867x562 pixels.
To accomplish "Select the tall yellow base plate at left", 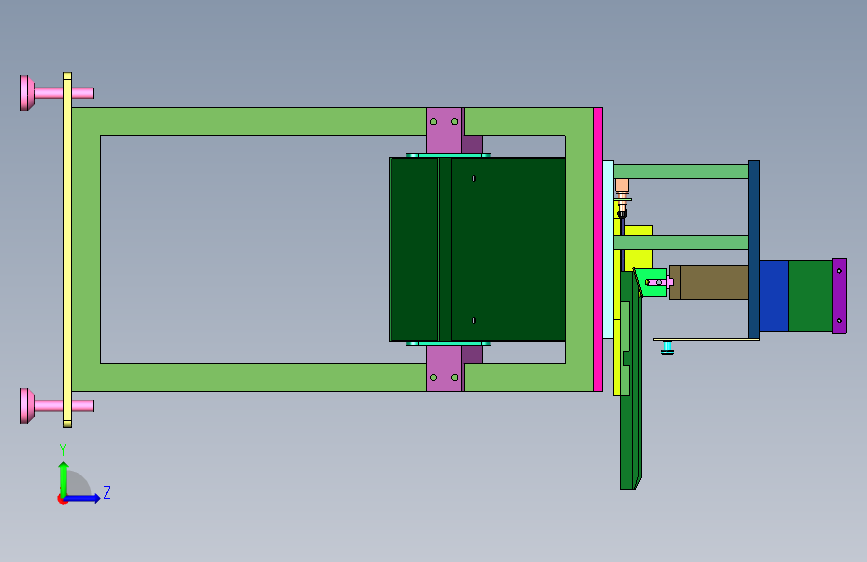I will point(67,250).
